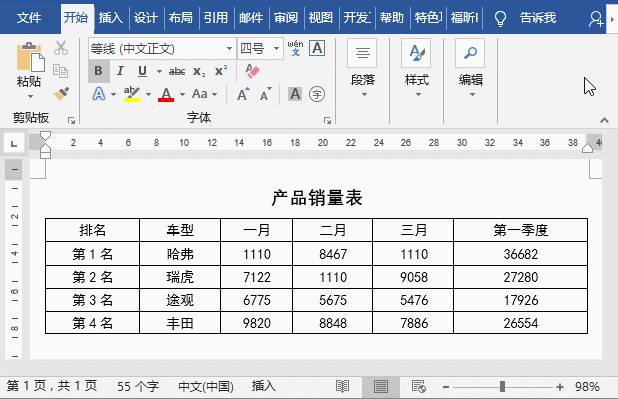Decrease font size with smaller A
Screen dimensions: 618x399
[x=266, y=94]
